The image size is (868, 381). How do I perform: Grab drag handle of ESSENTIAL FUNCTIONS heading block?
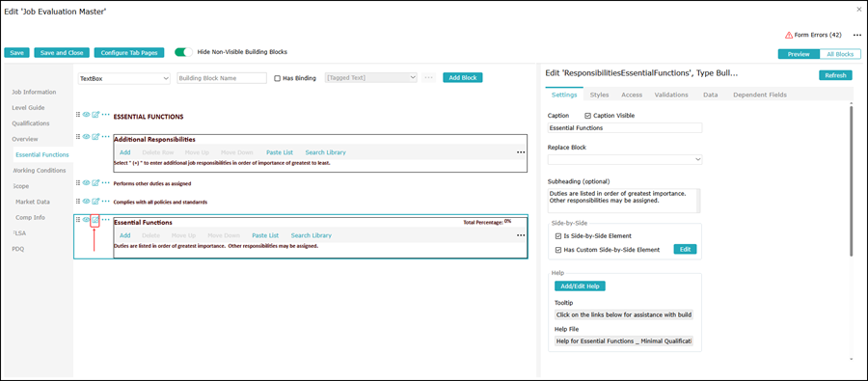(x=78, y=115)
